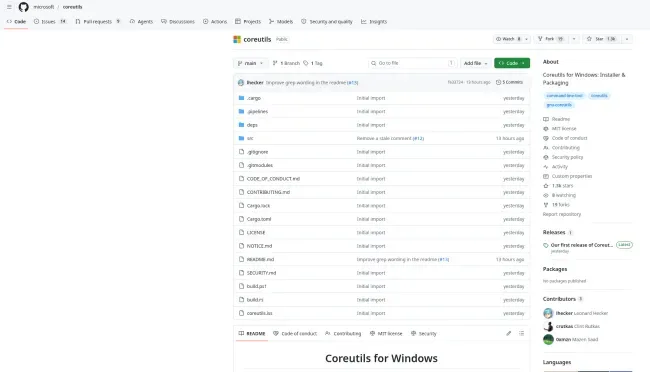Select the README tab below file list

point(252,333)
